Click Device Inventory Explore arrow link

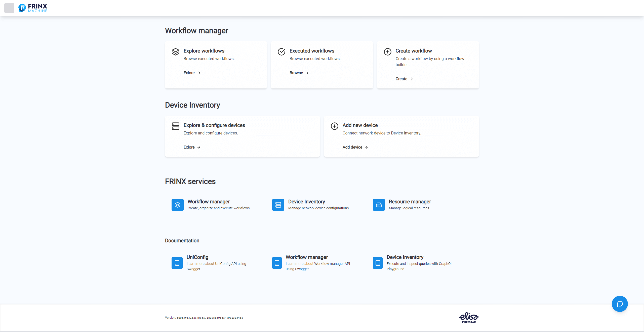click(191, 147)
